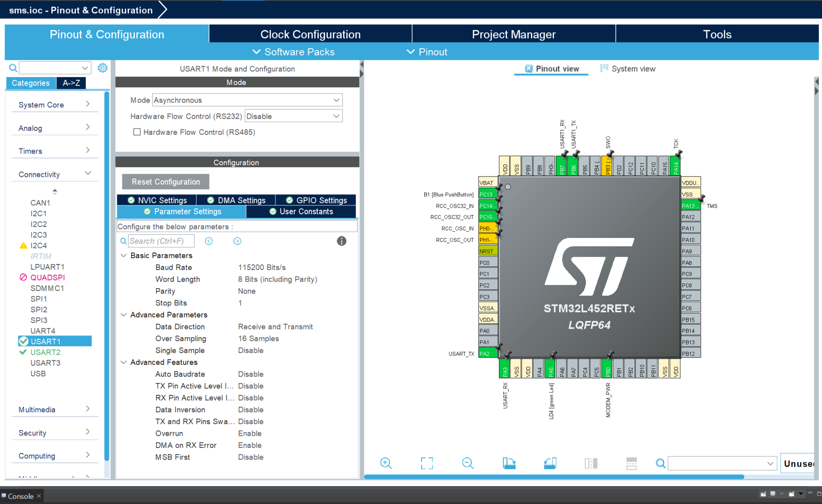Image resolution: width=822 pixels, height=504 pixels.
Task: Click the breadcrumb arrow after Pinout & Configuration
Action: click(163, 10)
